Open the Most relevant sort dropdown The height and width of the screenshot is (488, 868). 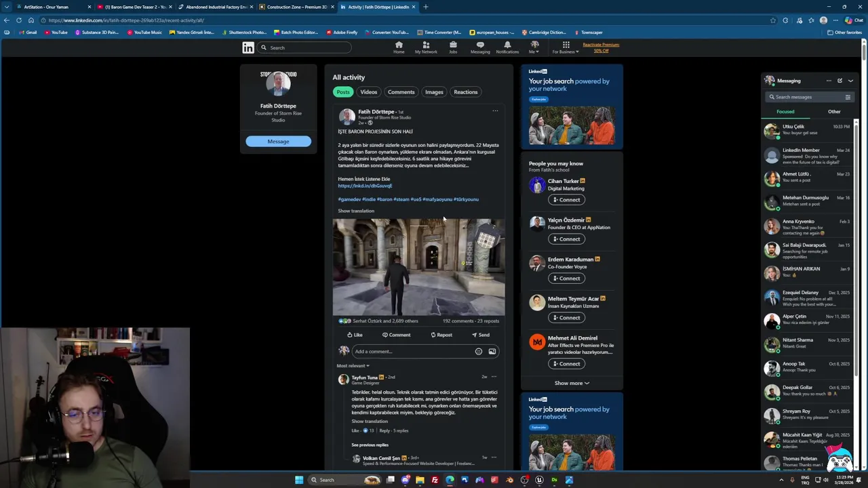353,366
